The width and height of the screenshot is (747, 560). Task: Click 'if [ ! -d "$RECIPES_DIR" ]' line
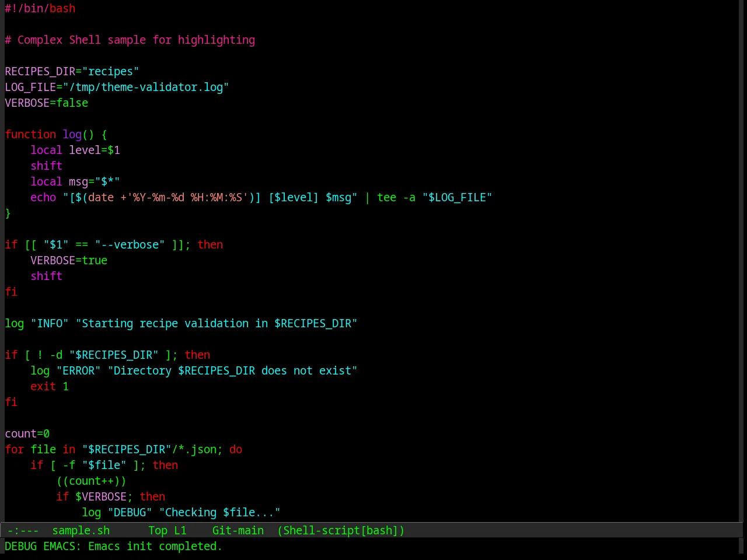pos(107,355)
